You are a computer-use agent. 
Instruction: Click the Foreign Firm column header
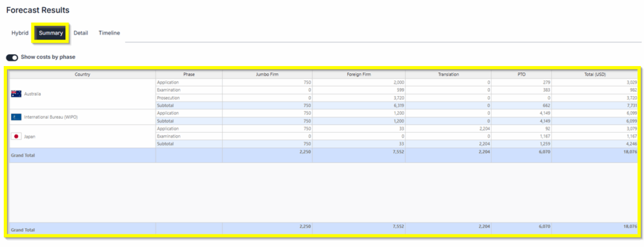coord(358,75)
